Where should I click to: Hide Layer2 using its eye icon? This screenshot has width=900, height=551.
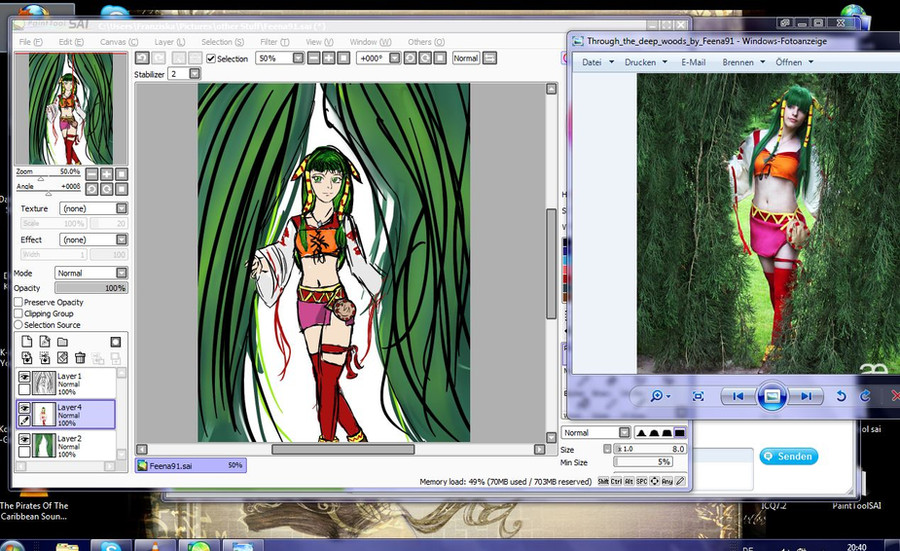24,439
